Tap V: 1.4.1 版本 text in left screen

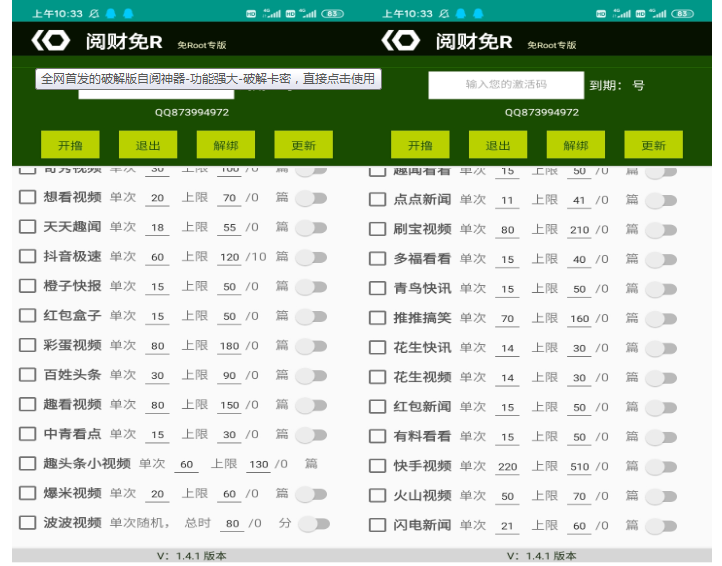coord(192,556)
